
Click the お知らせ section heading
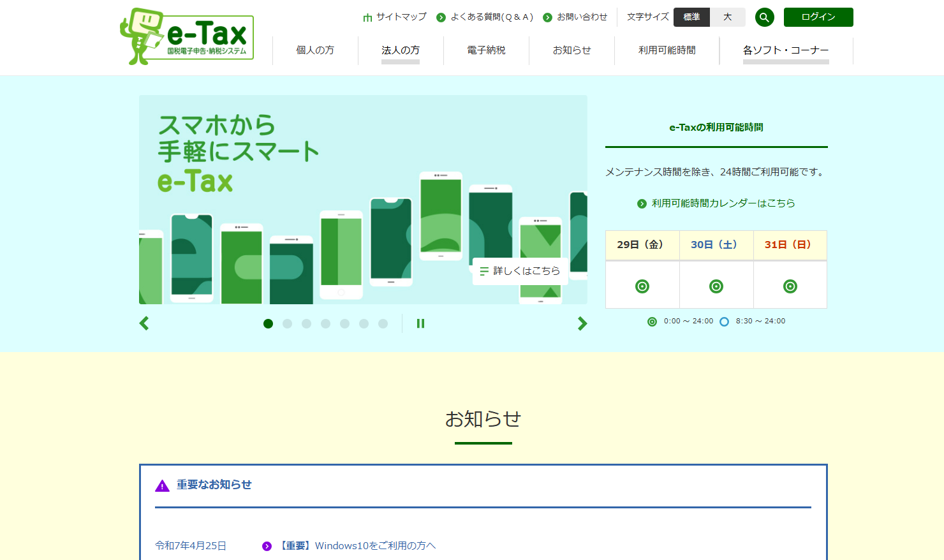tap(483, 419)
